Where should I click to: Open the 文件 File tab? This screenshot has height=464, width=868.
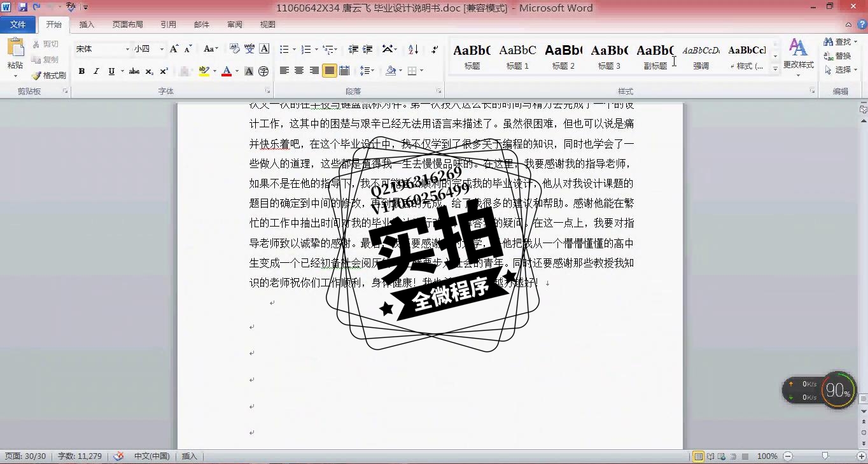(x=18, y=25)
